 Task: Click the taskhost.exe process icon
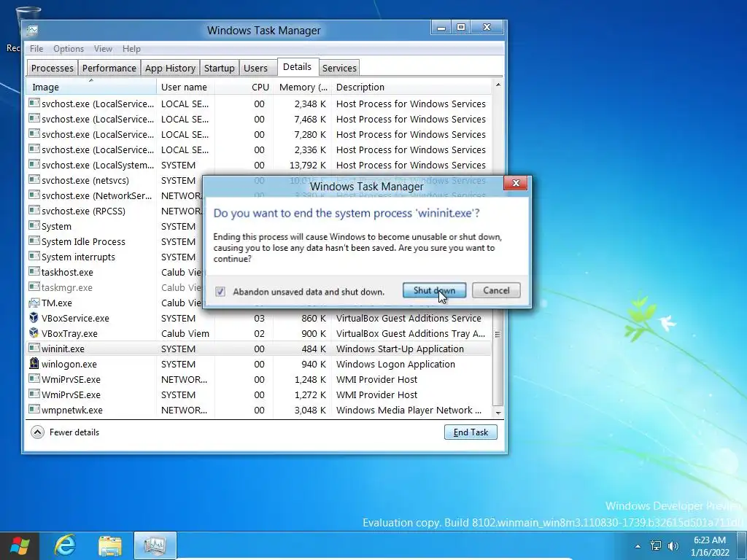coord(34,271)
